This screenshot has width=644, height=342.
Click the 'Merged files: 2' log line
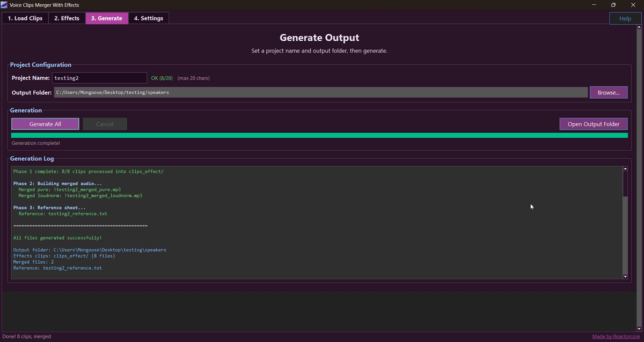point(33,262)
